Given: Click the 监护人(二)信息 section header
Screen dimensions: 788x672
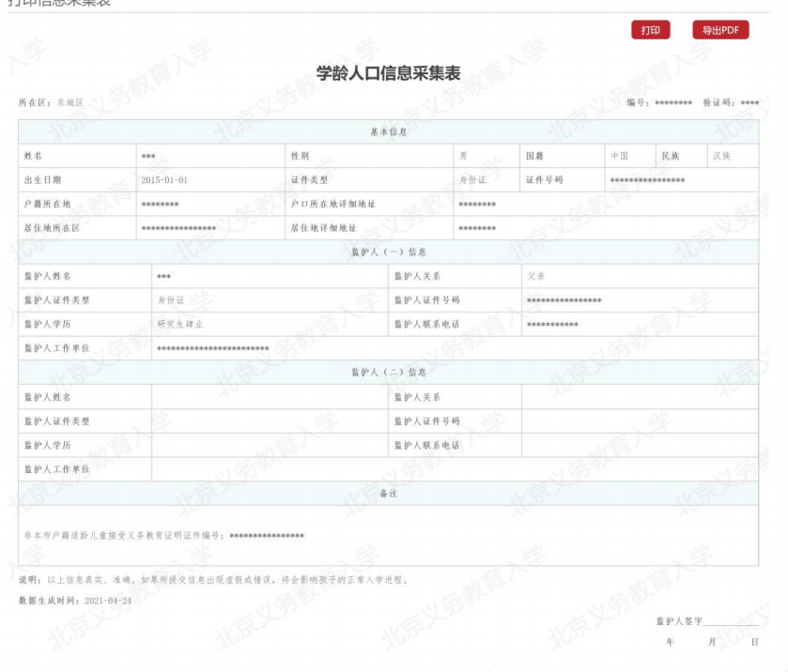Looking at the screenshot, I should [x=389, y=373].
